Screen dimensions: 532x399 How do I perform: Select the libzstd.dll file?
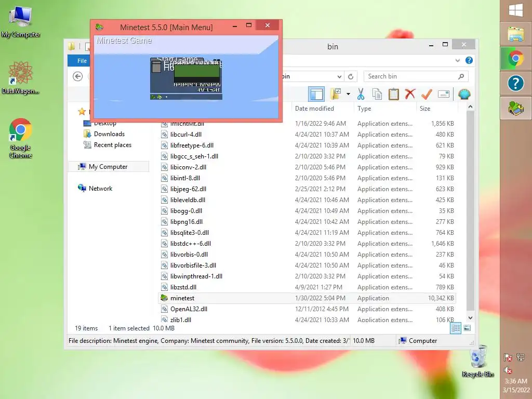click(x=183, y=287)
